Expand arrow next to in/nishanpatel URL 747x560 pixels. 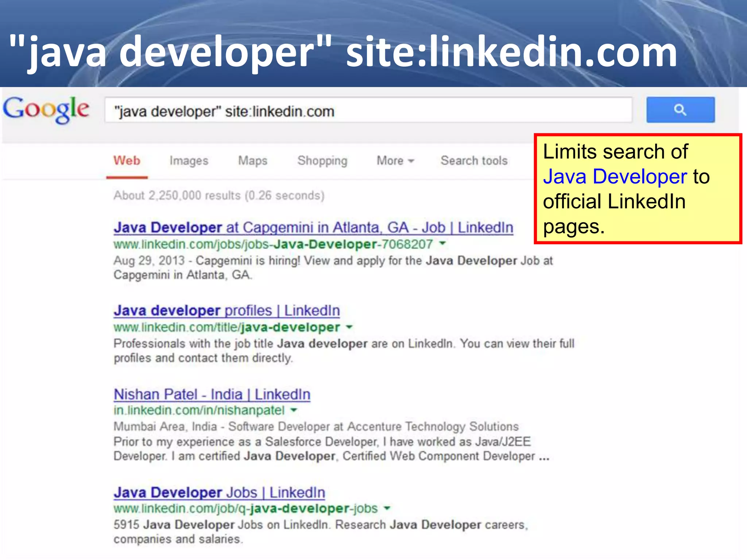click(294, 410)
